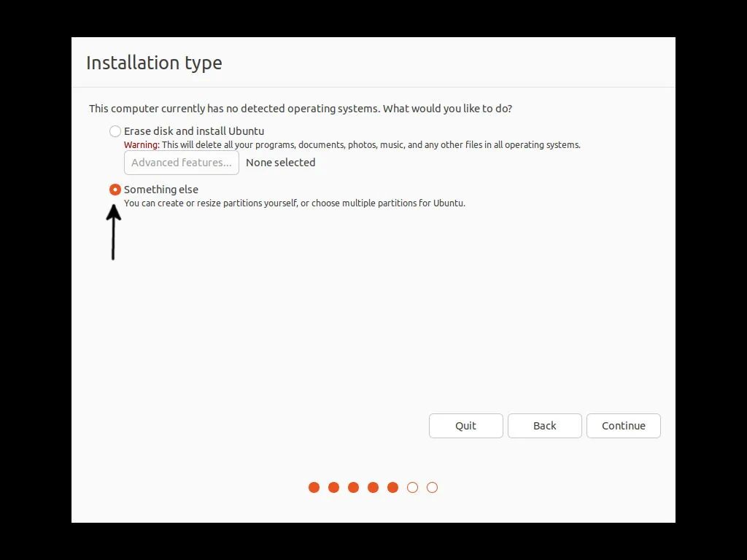Click the None selected label
747x560 pixels.
click(x=280, y=163)
